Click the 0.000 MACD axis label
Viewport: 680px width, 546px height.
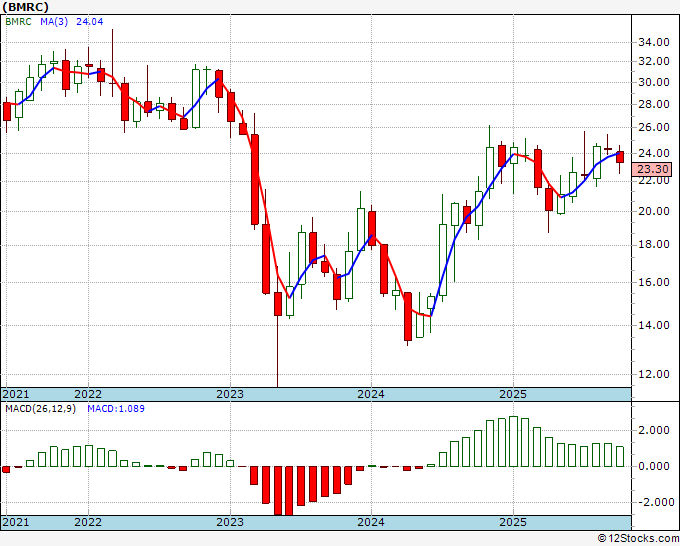point(653,466)
